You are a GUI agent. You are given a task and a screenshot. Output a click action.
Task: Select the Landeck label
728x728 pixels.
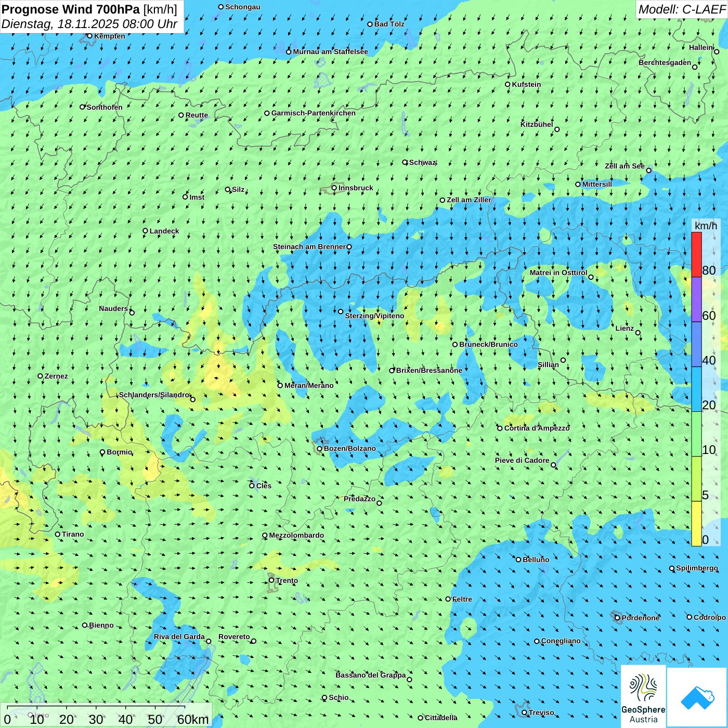pos(164,231)
